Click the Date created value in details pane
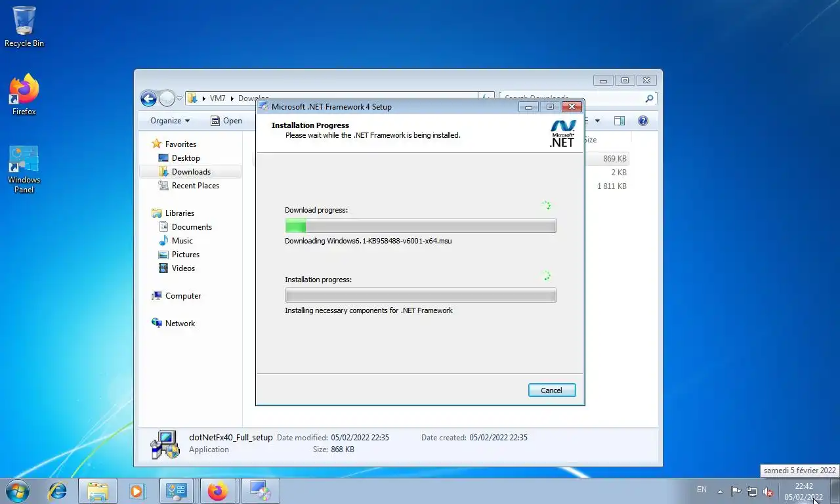 click(x=498, y=437)
